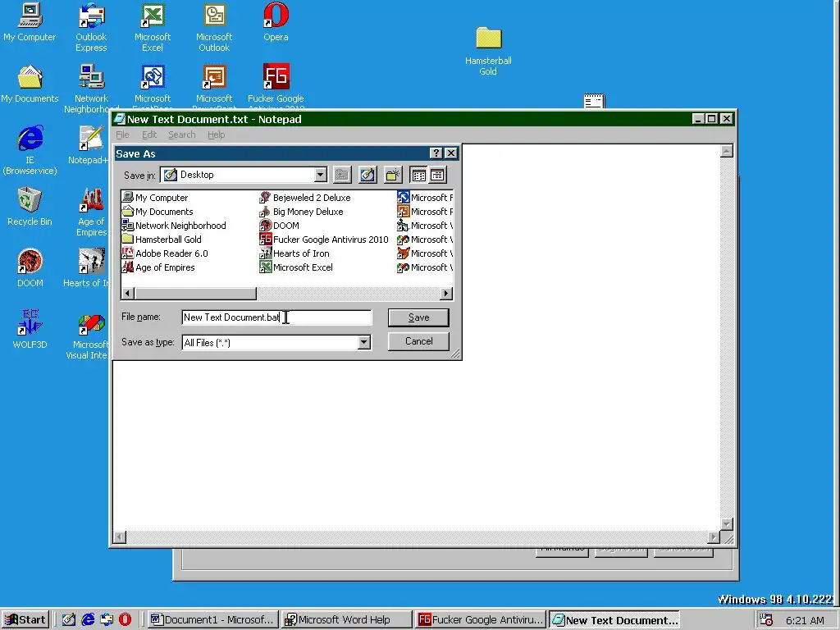This screenshot has height=630, width=840.
Task: Launch IE (Browservice) desktop icon
Action: pos(30,150)
